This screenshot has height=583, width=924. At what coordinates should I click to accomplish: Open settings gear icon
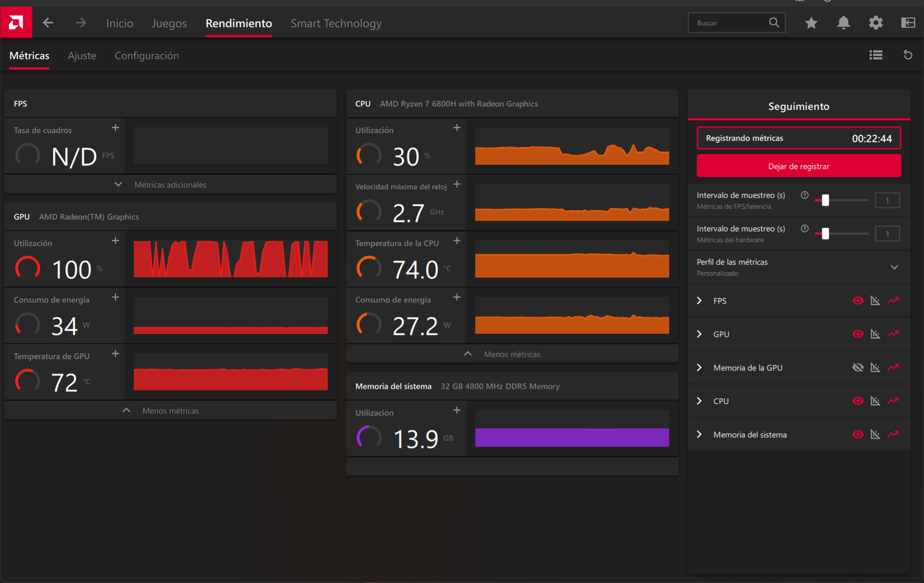pyautogui.click(x=875, y=23)
